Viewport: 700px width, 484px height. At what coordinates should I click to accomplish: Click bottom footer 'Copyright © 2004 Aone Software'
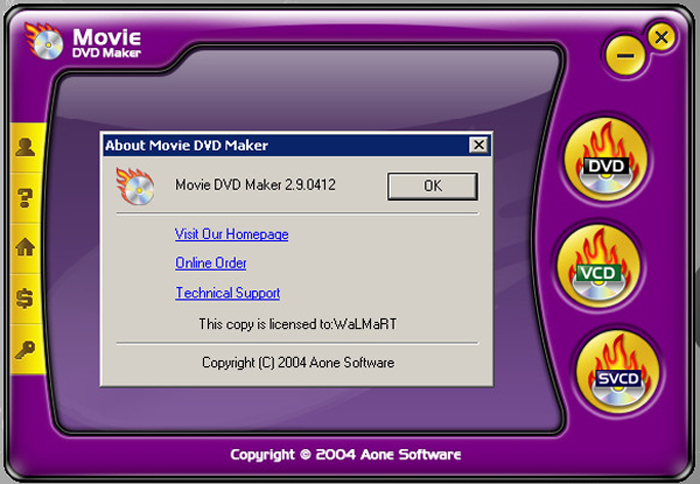346,455
